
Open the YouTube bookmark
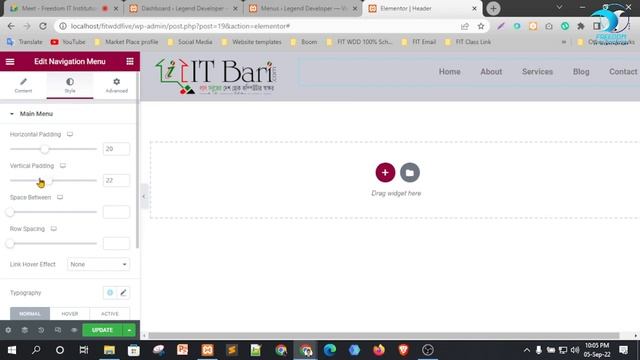[x=68, y=42]
